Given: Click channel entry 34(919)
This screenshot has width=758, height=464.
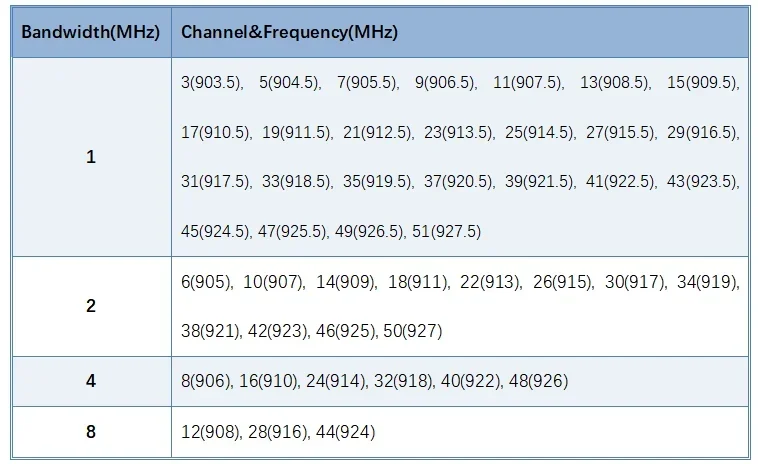Looking at the screenshot, I should point(707,282).
